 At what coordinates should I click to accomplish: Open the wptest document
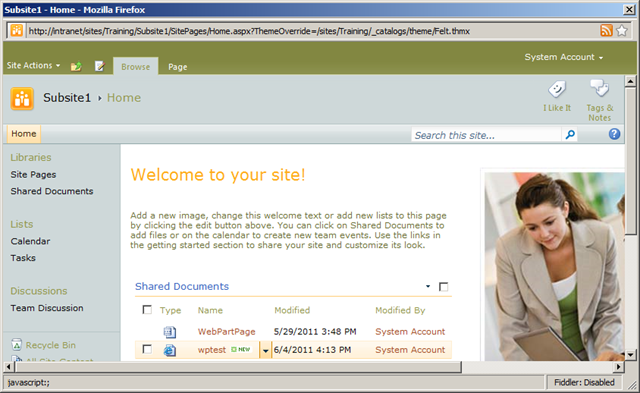pyautogui.click(x=212, y=350)
